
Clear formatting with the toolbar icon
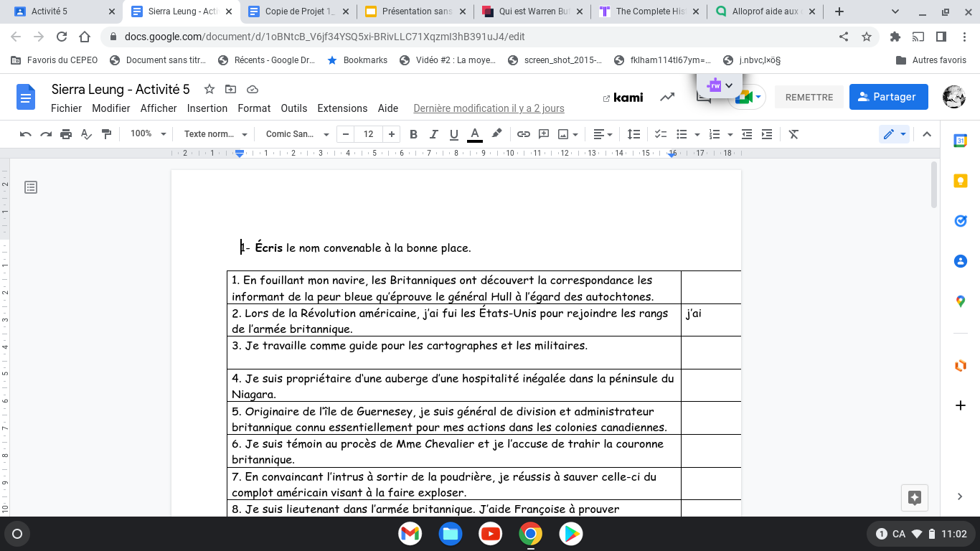coord(793,134)
